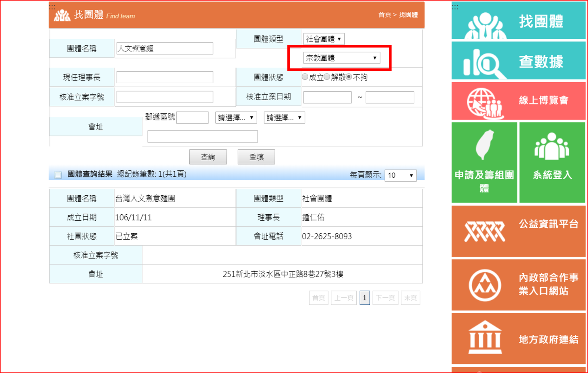Click the 地方政府連結 building icon
This screenshot has height=373, width=588.
point(485,337)
